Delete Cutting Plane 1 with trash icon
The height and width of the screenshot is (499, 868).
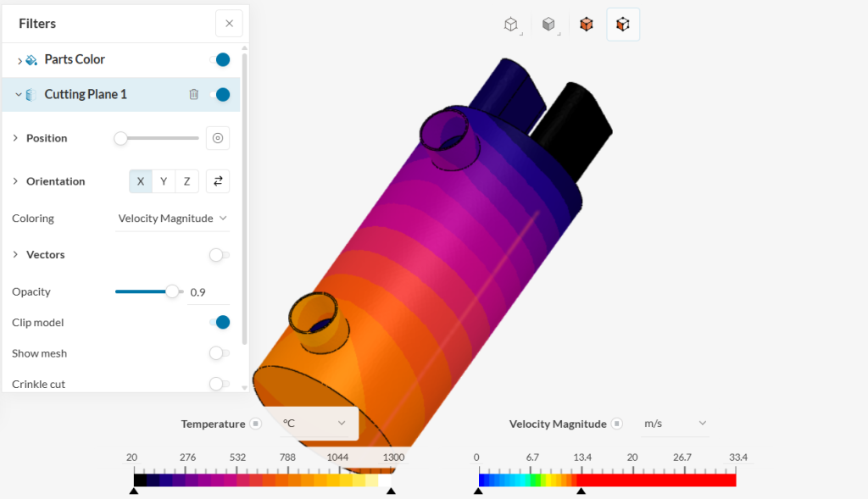tap(193, 94)
